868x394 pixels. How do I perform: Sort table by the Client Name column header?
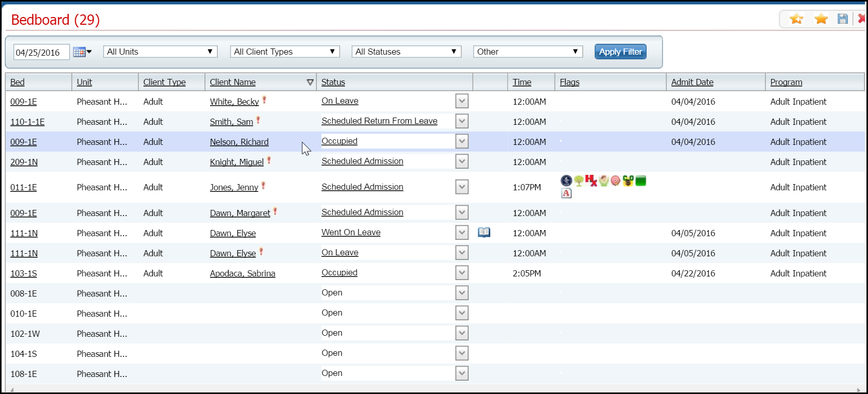[x=233, y=82]
